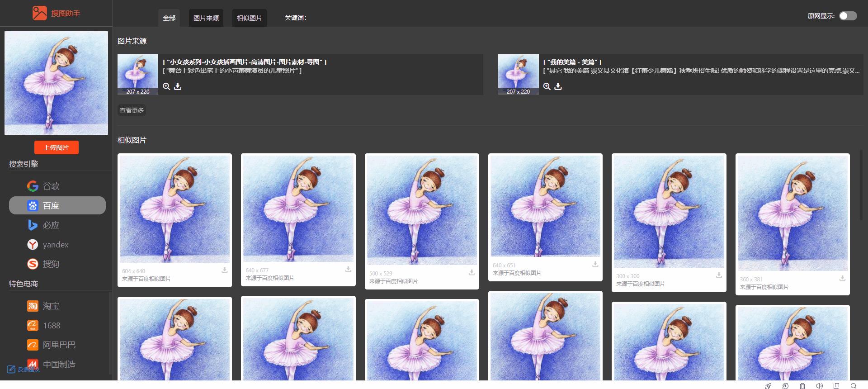868x389 pixels.
Task: Open Taobao (淘宝) shopping search
Action: coord(51,306)
